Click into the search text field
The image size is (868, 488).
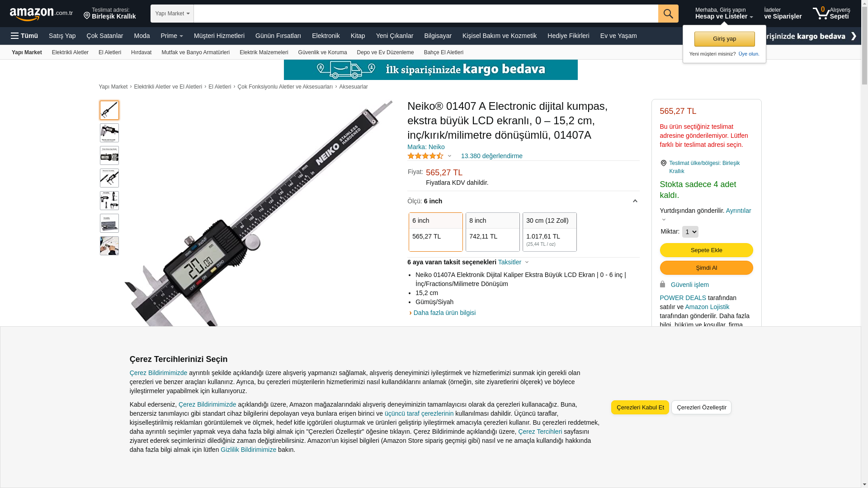tap(426, 14)
